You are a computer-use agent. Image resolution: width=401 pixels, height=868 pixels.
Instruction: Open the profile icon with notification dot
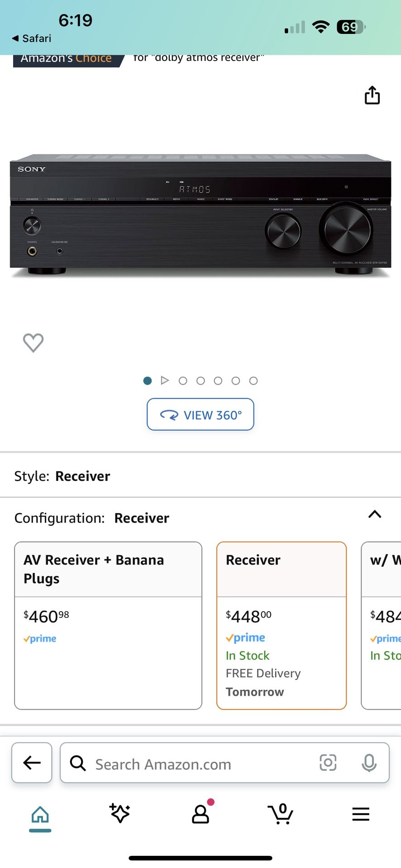[x=200, y=814]
